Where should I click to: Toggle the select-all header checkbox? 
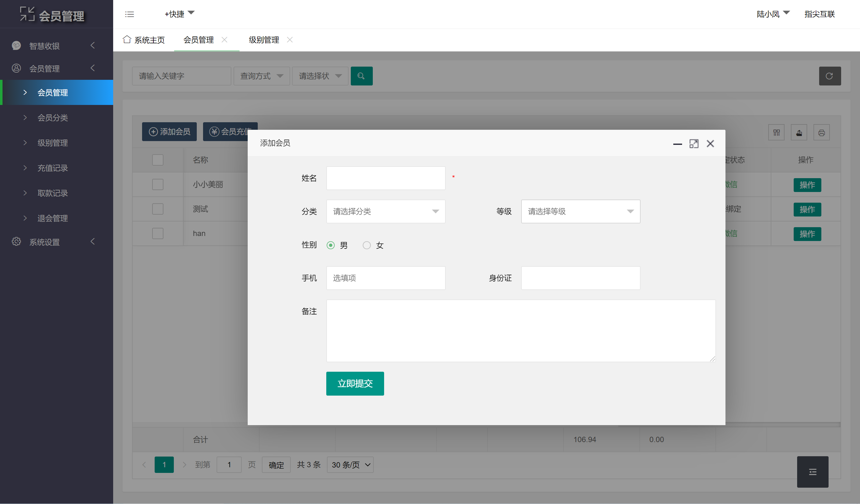pyautogui.click(x=158, y=160)
